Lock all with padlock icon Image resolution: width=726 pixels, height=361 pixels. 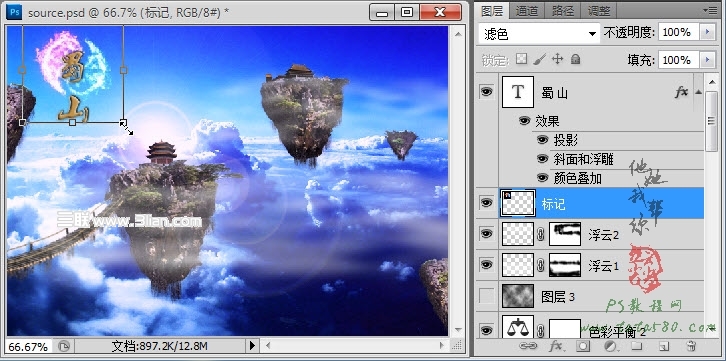[575, 59]
